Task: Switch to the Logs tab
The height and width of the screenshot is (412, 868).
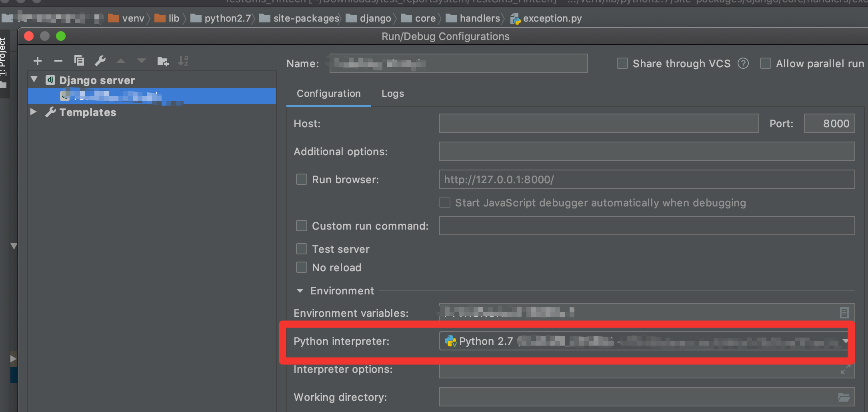Action: point(392,94)
